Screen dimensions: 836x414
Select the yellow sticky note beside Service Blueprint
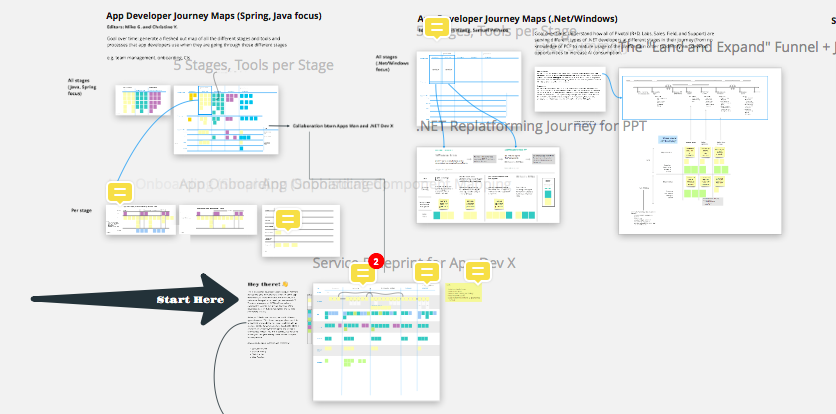click(x=464, y=292)
